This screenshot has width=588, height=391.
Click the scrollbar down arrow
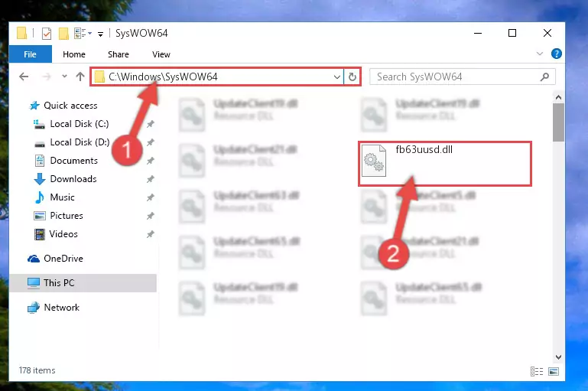click(558, 357)
